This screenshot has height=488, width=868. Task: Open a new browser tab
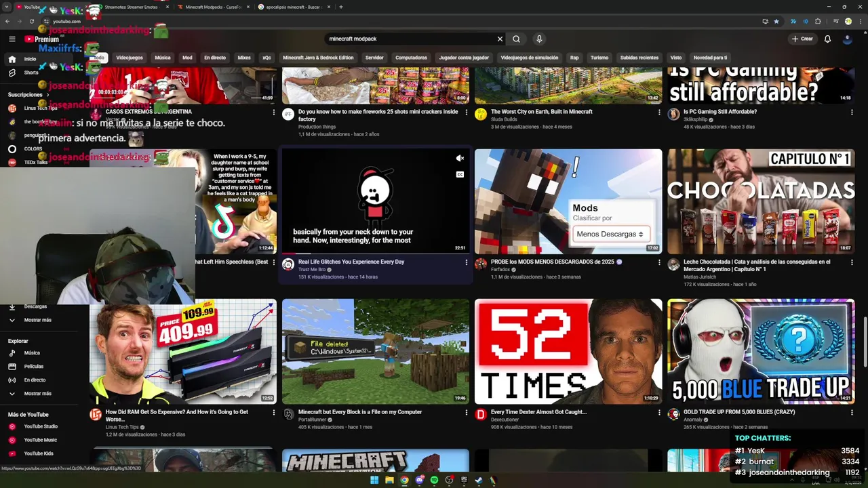(x=340, y=7)
